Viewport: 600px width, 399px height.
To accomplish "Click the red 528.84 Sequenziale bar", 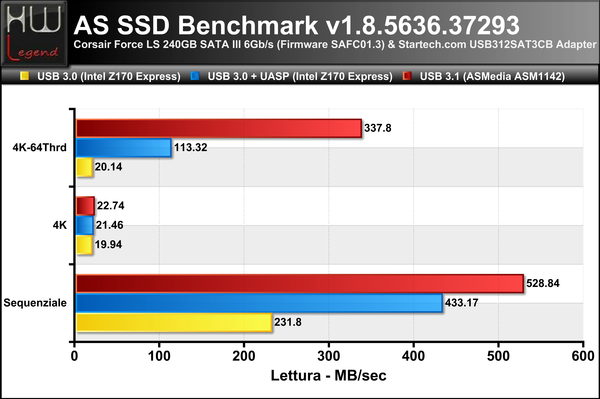I will point(300,283).
